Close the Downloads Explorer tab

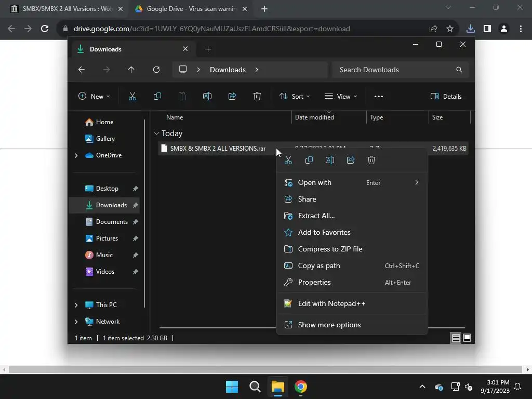pyautogui.click(x=185, y=49)
